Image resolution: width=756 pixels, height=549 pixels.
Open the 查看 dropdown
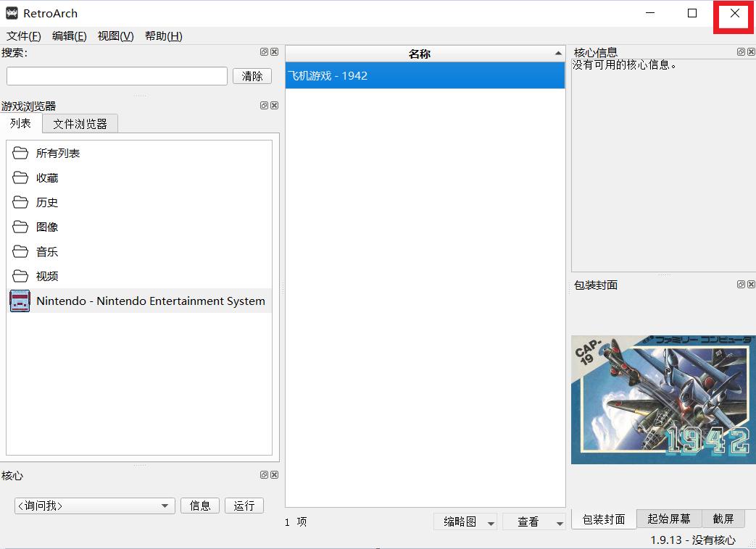(x=534, y=521)
